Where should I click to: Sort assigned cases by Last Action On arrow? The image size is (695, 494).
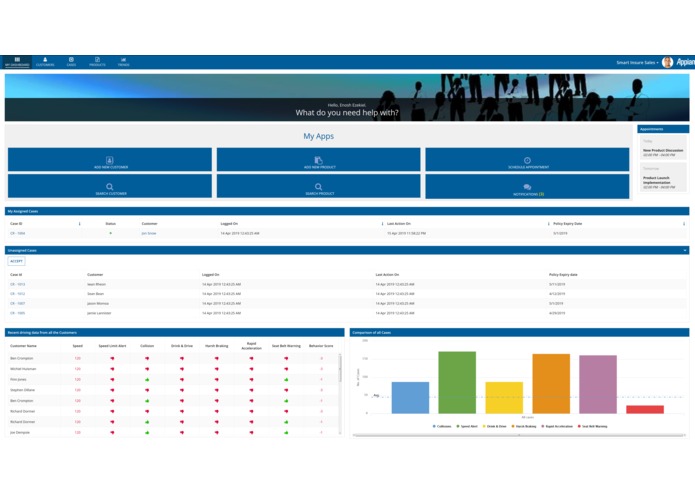[x=548, y=224]
